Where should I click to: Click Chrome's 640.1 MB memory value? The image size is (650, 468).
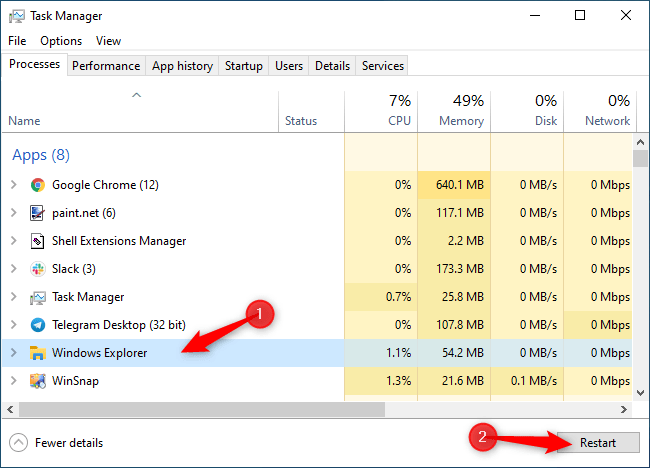460,185
